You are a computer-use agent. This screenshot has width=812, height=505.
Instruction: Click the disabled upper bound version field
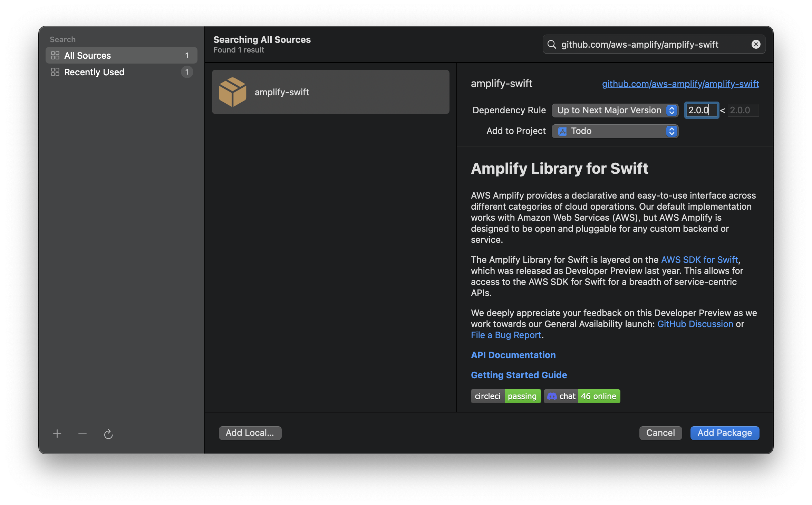point(743,110)
